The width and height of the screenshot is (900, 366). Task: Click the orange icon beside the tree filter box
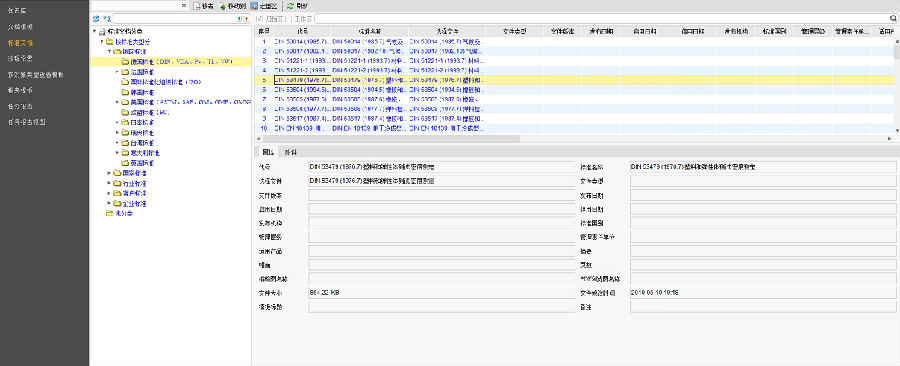point(246,19)
